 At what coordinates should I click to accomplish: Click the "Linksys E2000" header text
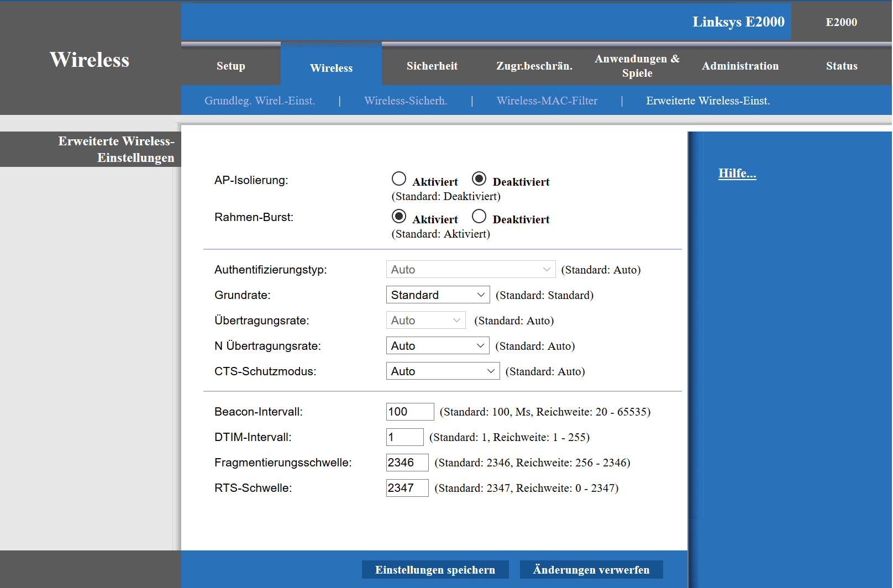click(738, 22)
